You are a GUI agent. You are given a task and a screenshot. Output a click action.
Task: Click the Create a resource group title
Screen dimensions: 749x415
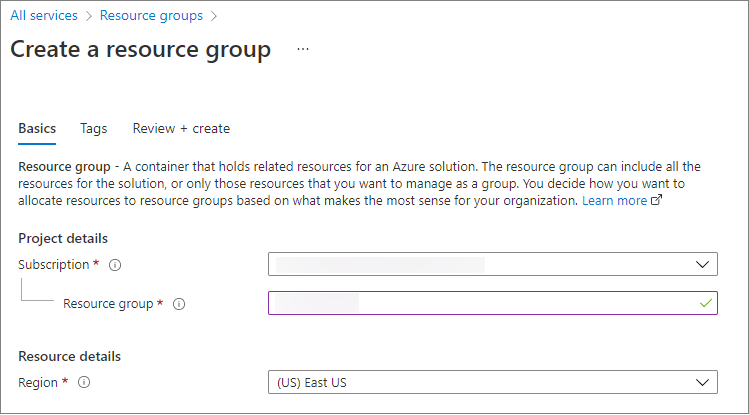[140, 50]
